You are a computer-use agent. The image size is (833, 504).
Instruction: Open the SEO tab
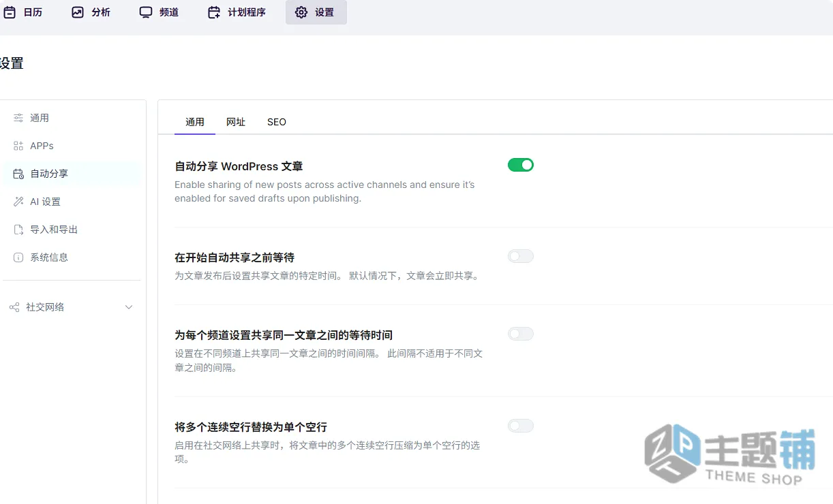(277, 122)
